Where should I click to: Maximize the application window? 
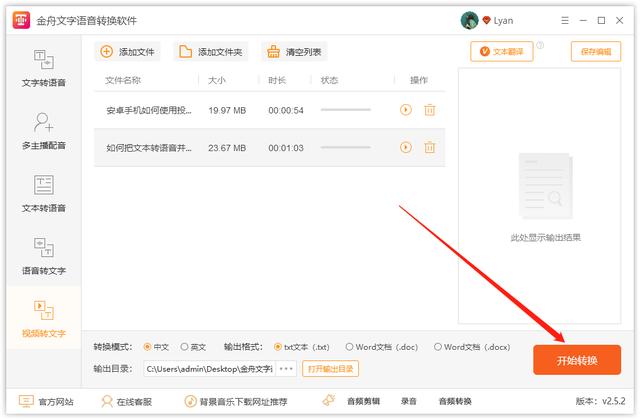(x=601, y=20)
